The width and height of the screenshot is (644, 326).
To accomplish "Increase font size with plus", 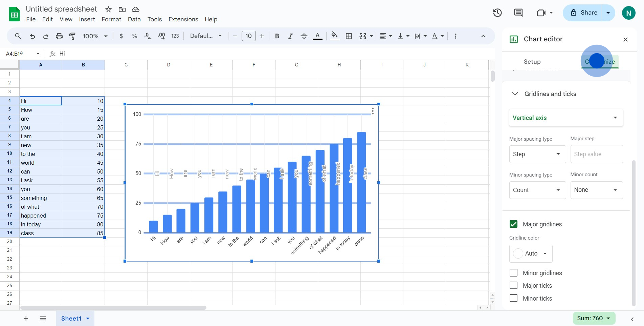I will click(262, 36).
